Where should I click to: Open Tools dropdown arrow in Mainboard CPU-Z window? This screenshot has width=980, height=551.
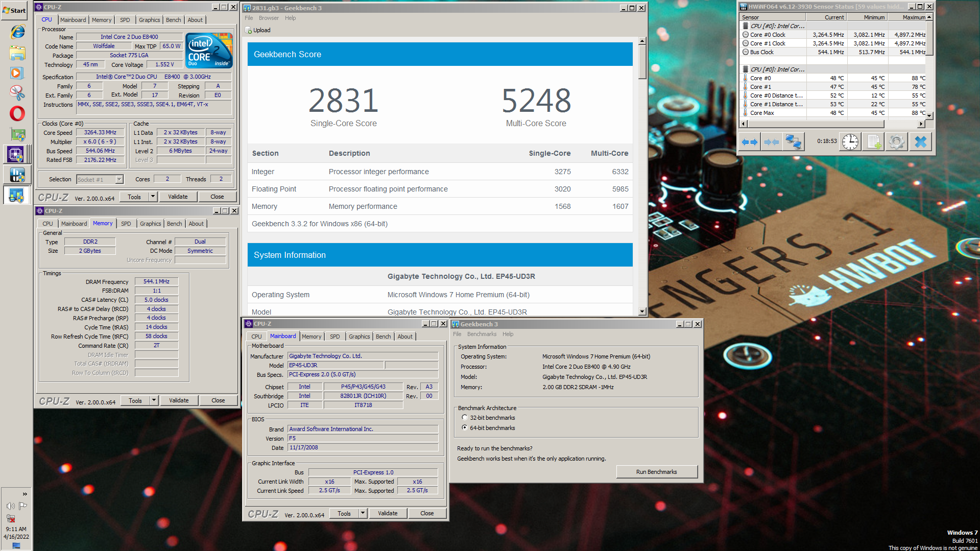click(362, 513)
